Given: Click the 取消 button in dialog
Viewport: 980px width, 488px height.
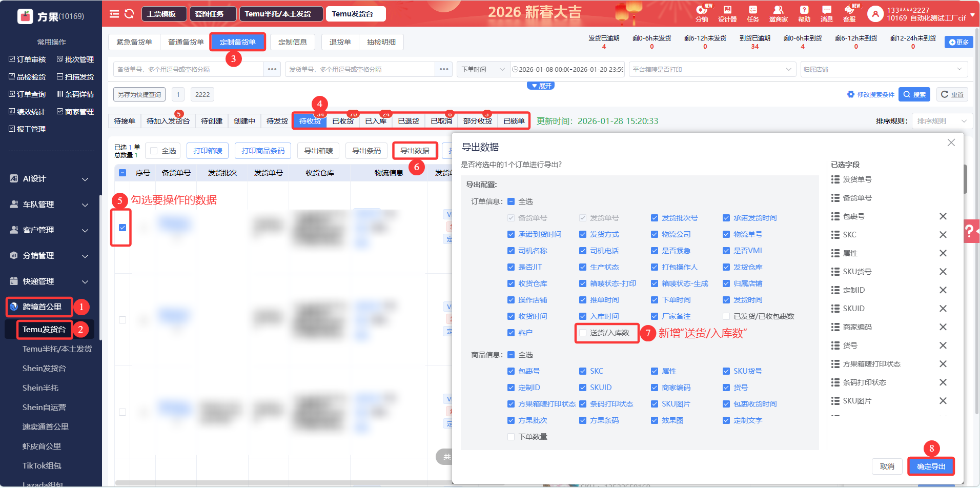Looking at the screenshot, I should tap(887, 466).
